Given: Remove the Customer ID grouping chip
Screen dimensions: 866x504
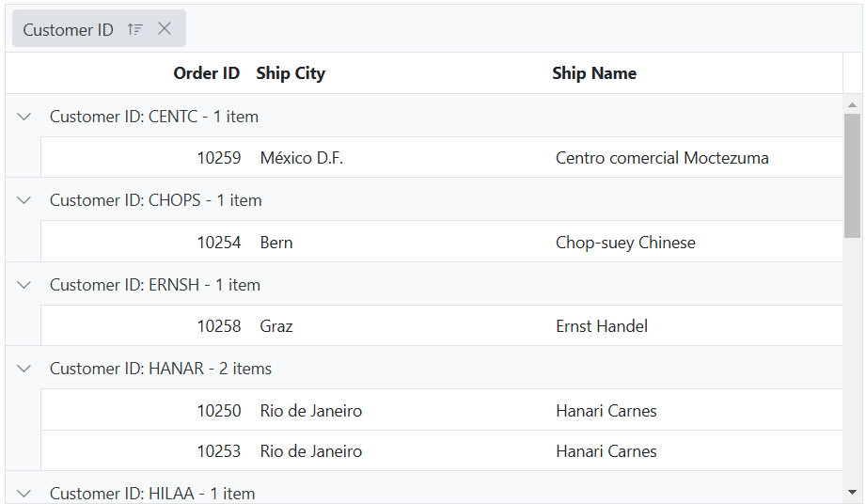Looking at the screenshot, I should (x=165, y=29).
